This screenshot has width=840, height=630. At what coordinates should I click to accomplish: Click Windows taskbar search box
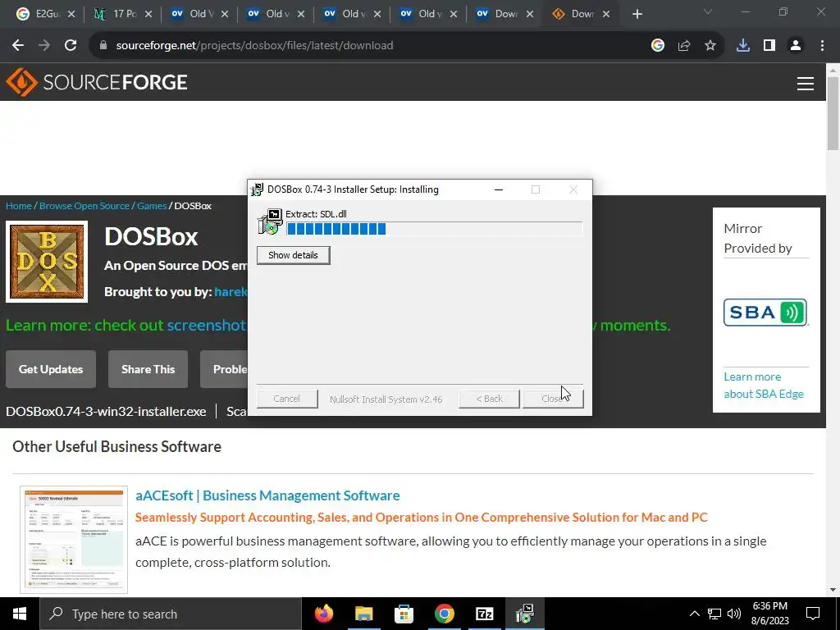171,614
